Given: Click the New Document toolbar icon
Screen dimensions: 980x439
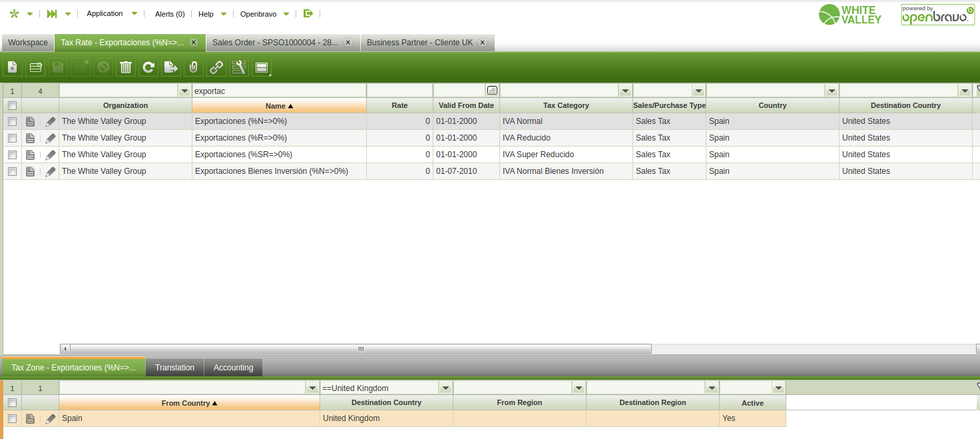Looking at the screenshot, I should 13,67.
